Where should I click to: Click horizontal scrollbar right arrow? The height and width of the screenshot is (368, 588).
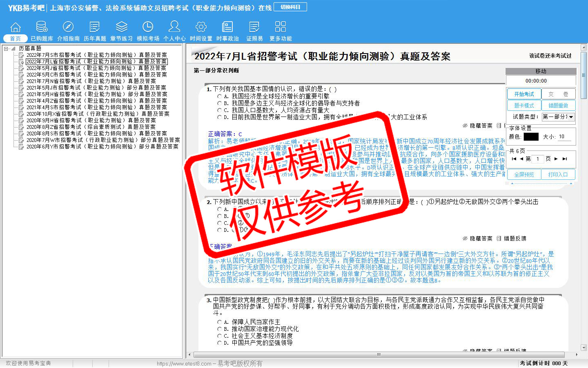[577, 355]
